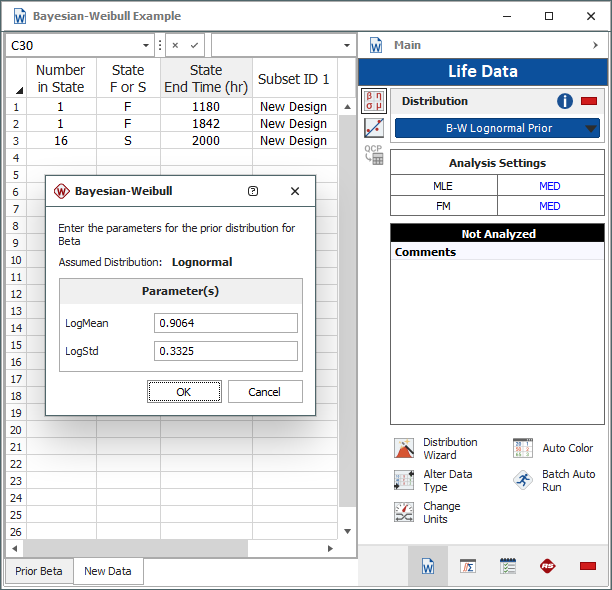Open the plot icon in control panel
This screenshot has height=590, width=612.
[374, 127]
